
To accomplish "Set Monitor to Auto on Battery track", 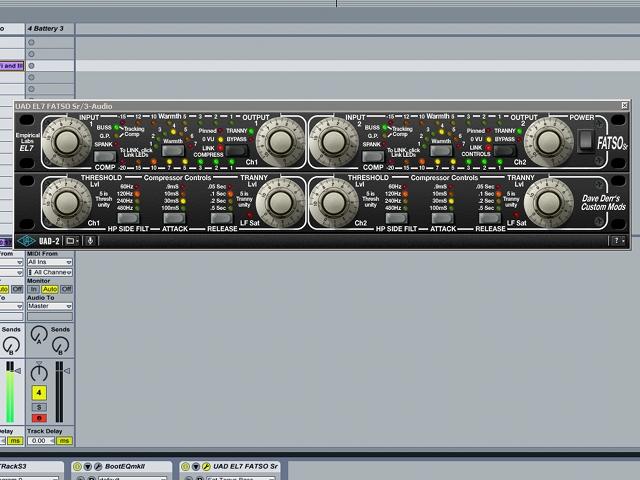I will click(x=50, y=289).
